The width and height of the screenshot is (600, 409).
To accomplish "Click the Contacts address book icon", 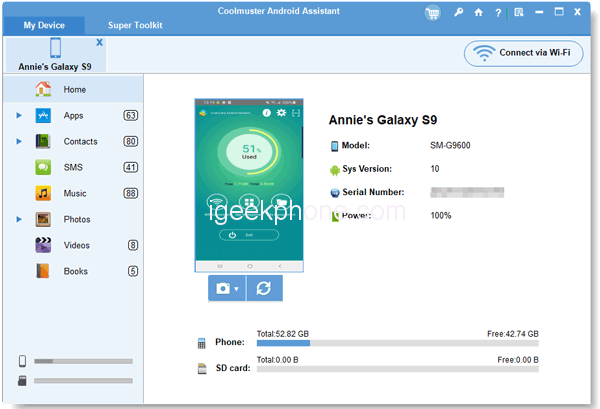I will coord(43,142).
